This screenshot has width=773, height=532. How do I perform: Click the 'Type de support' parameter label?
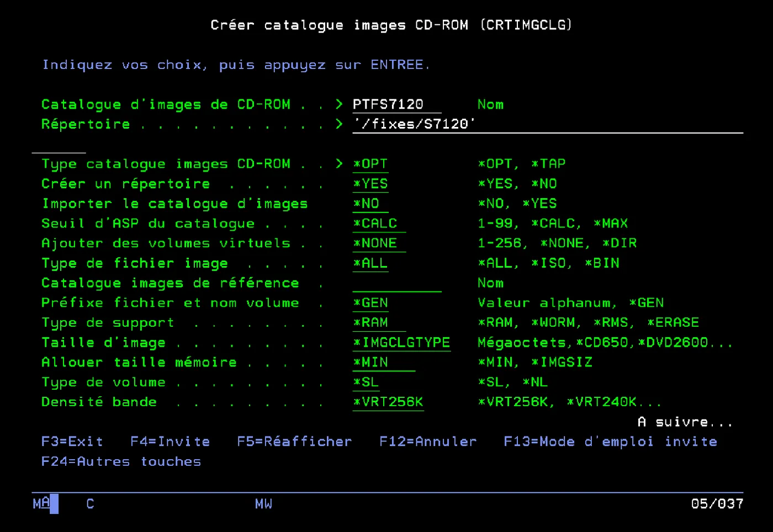[108, 323]
